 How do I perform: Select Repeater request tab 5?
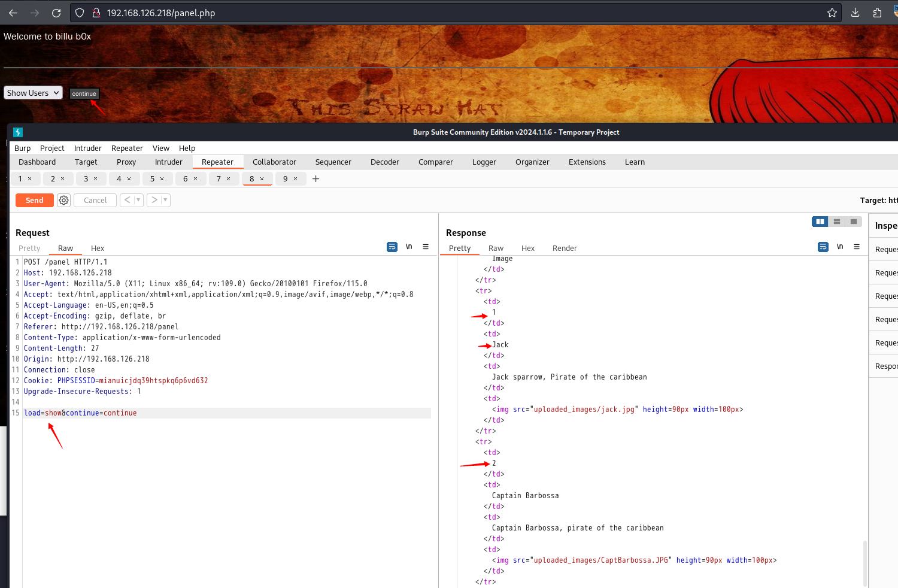coord(152,179)
